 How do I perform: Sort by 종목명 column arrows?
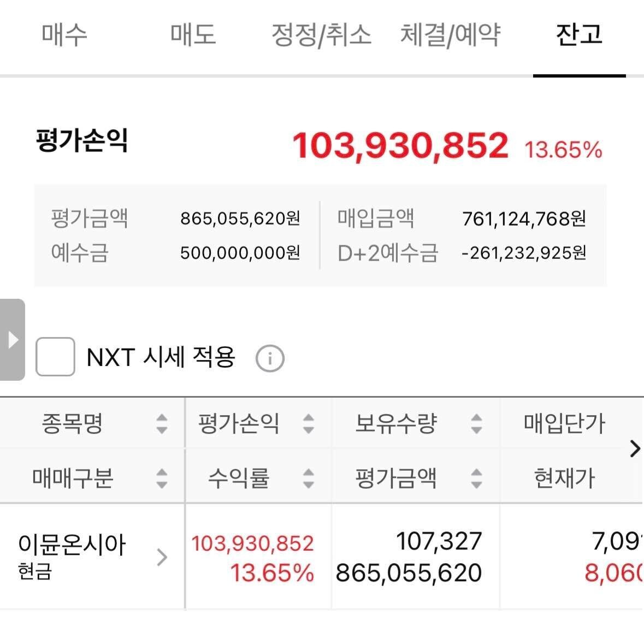click(161, 423)
